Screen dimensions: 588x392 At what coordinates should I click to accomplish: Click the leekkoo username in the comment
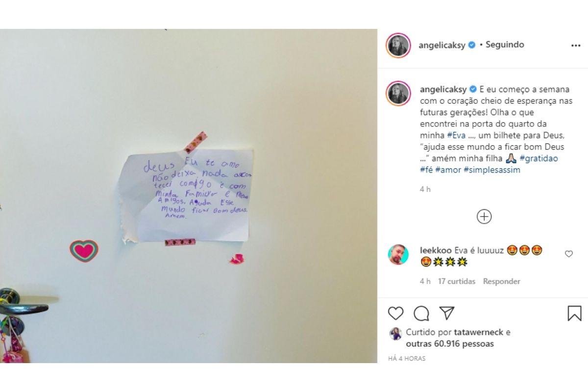(x=436, y=250)
